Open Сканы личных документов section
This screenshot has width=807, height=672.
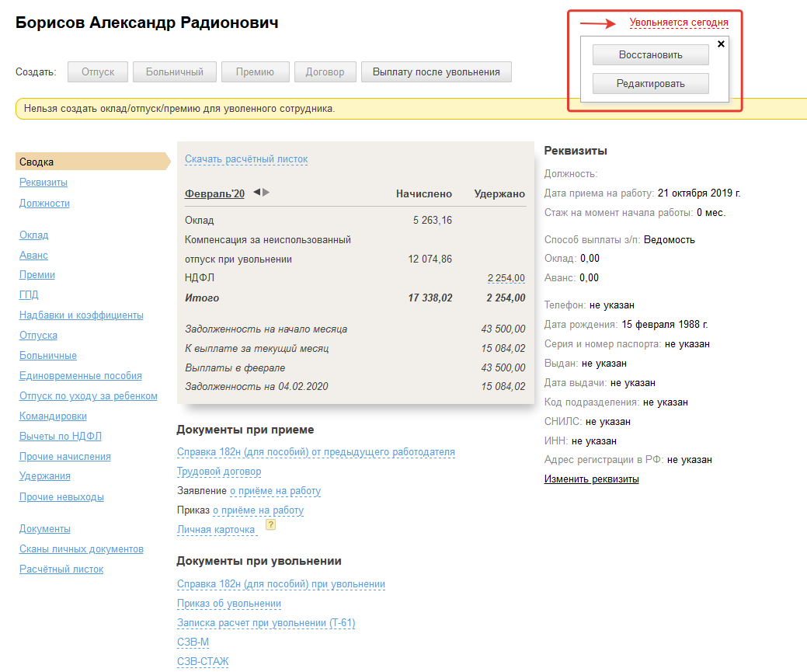tap(82, 549)
